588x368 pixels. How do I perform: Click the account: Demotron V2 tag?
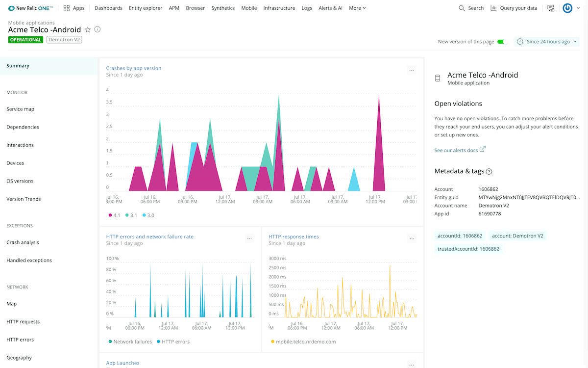pyautogui.click(x=517, y=236)
